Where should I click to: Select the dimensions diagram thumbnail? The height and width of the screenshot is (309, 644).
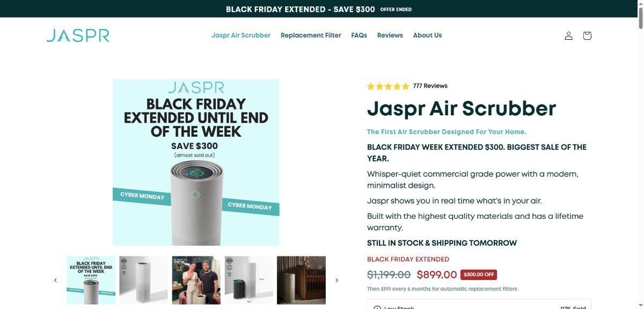(248, 280)
